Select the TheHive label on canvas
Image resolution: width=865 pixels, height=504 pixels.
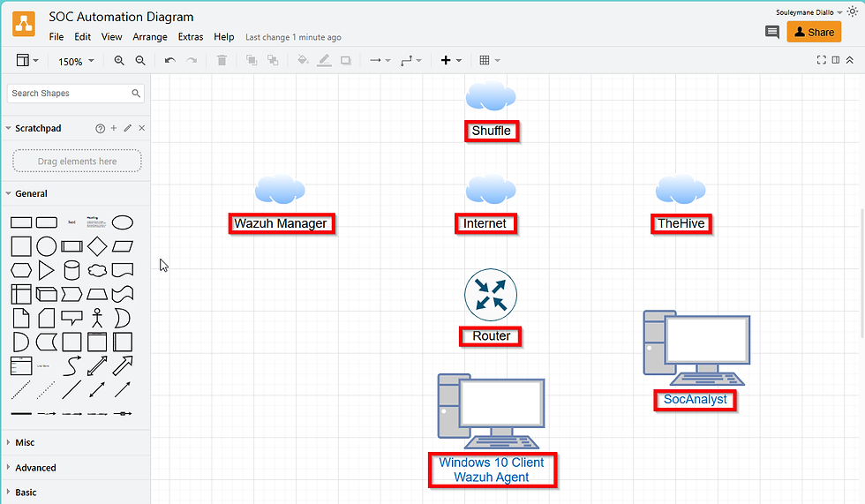coord(681,224)
